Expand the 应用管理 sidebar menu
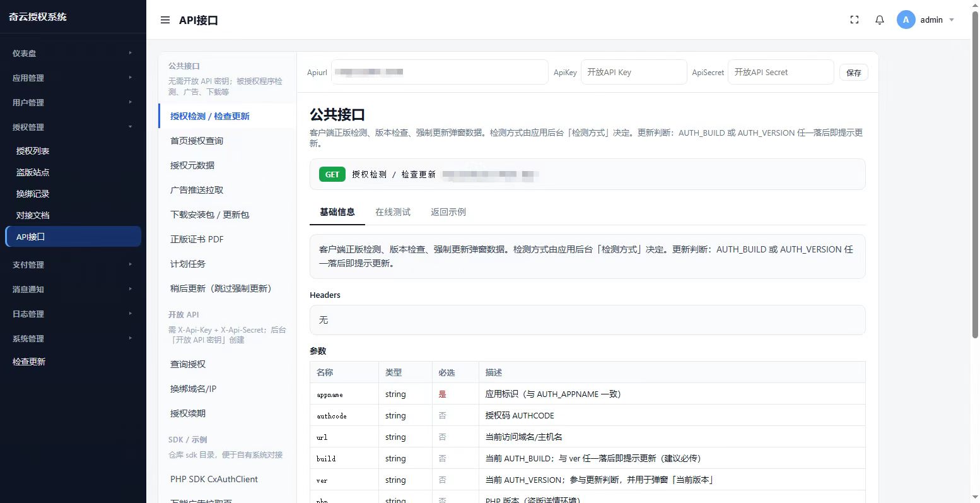Screen dimensions: 980x503 point(73,78)
